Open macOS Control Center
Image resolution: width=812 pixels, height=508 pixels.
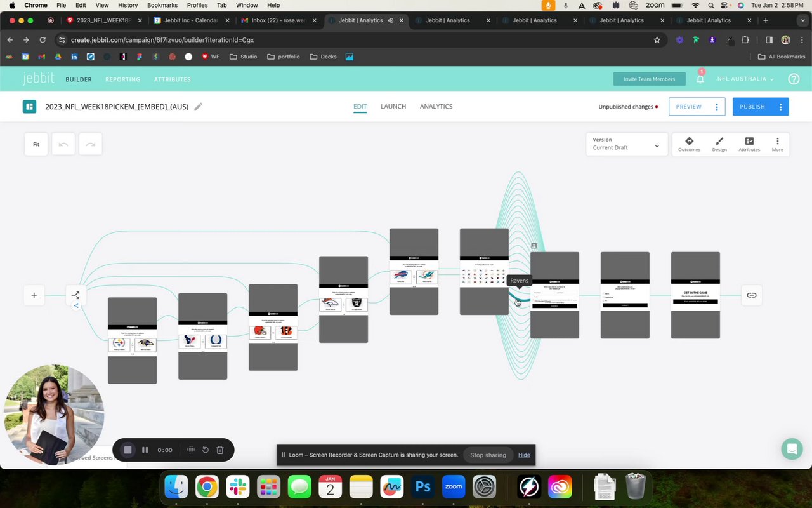pos(726,5)
